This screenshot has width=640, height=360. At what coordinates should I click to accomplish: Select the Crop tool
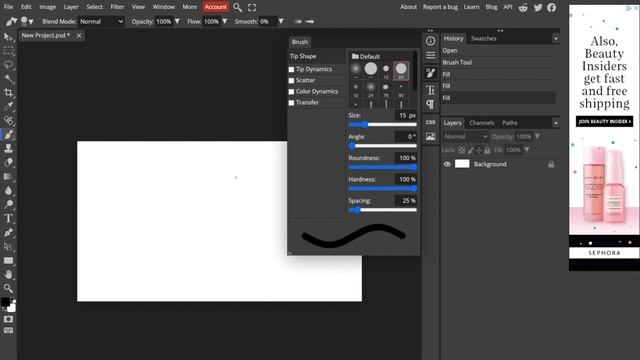coord(8,93)
